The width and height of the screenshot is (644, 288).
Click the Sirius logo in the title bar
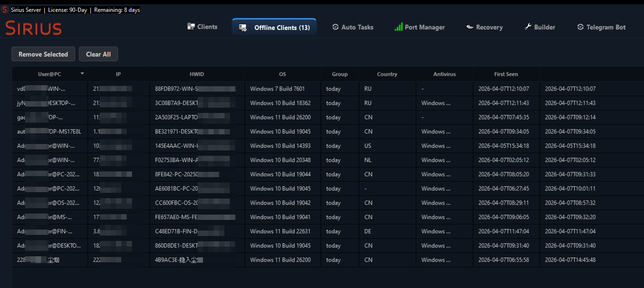click(x=5, y=10)
